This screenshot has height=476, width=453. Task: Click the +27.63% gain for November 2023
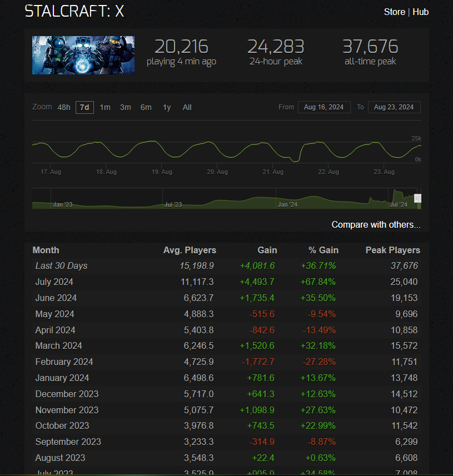click(x=318, y=410)
